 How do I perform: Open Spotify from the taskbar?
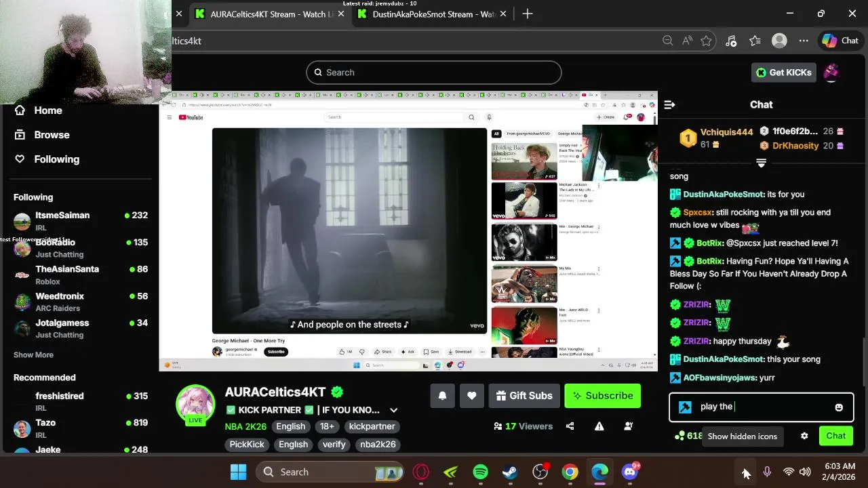pyautogui.click(x=480, y=472)
